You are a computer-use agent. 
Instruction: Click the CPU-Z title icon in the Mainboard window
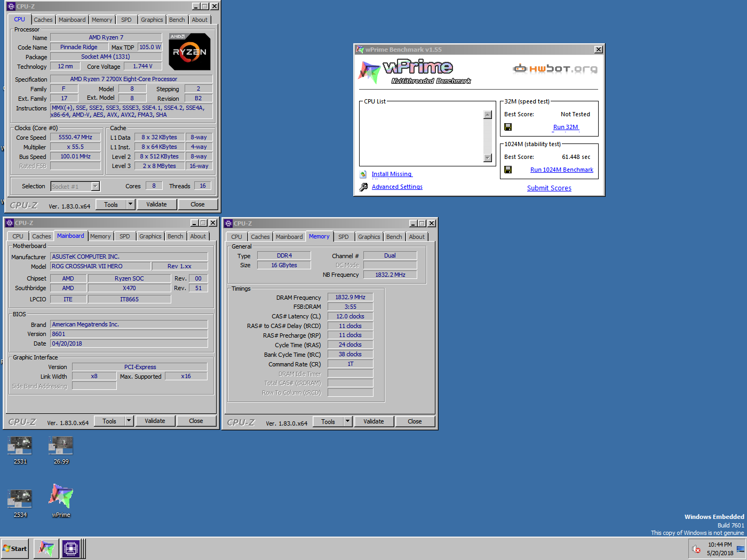[x=10, y=223]
